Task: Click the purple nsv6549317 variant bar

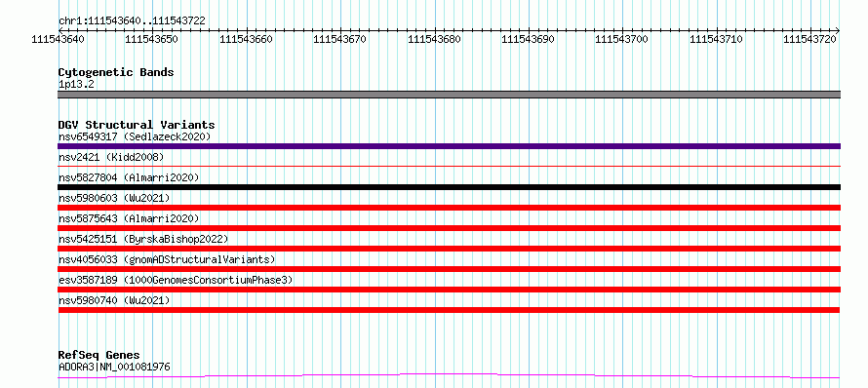Action: tap(449, 146)
